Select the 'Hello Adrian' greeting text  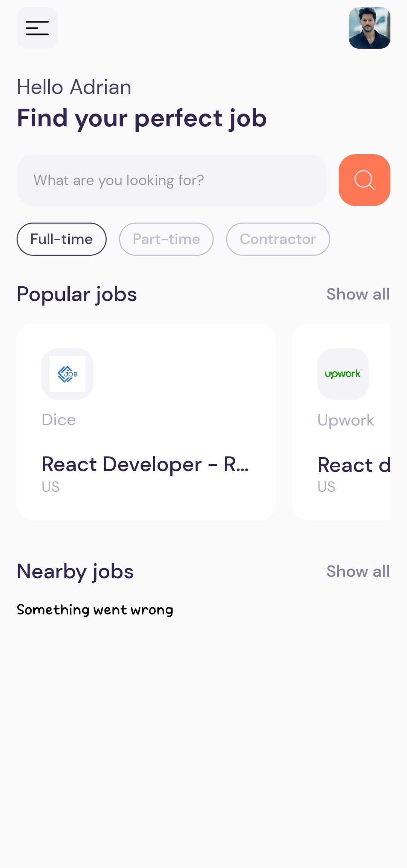point(73,86)
